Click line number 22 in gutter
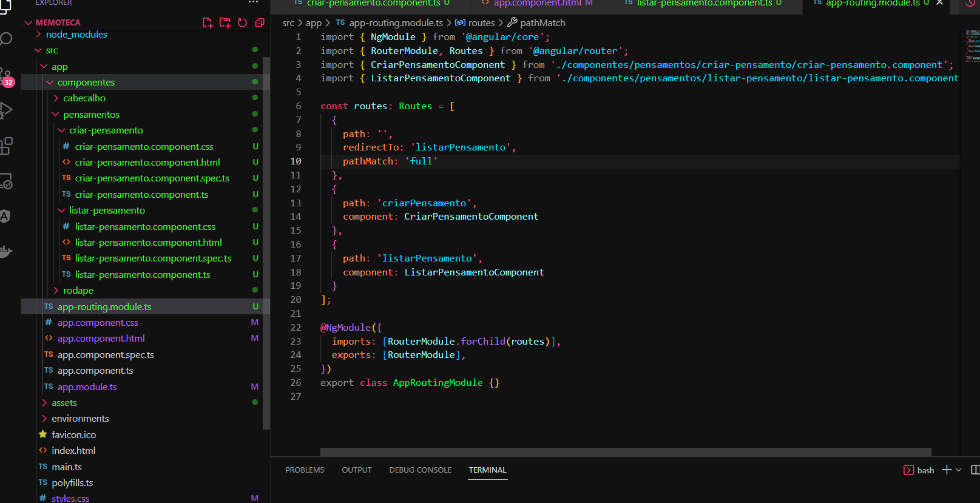This screenshot has height=503, width=980. [x=296, y=328]
